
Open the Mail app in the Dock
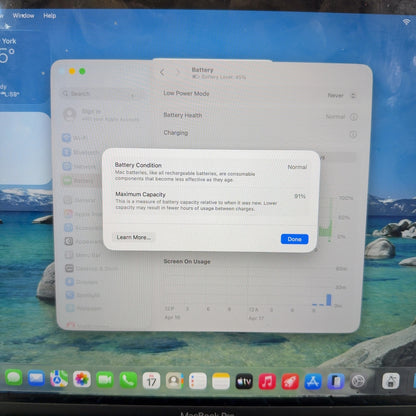[x=36, y=378]
